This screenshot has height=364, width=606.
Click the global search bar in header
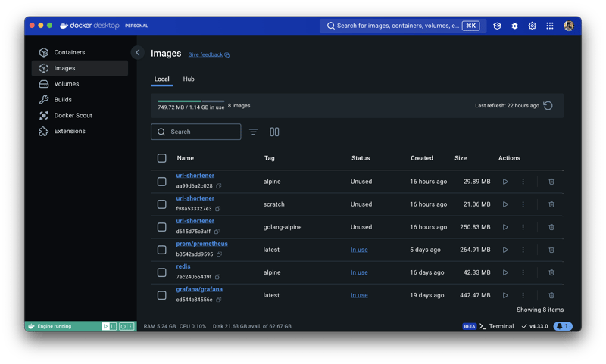[403, 26]
